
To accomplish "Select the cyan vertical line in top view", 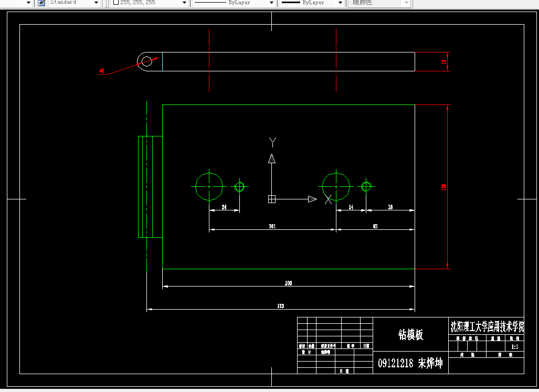I will click(162, 62).
